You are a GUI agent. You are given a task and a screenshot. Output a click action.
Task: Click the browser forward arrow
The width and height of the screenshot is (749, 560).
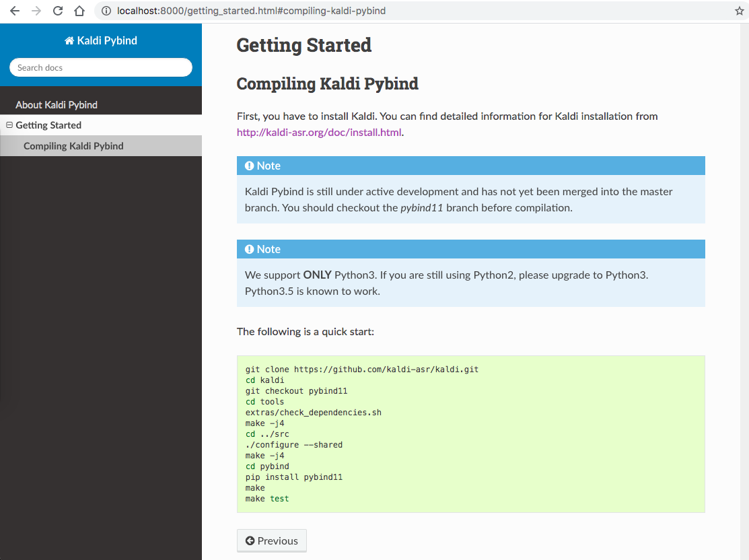36,11
